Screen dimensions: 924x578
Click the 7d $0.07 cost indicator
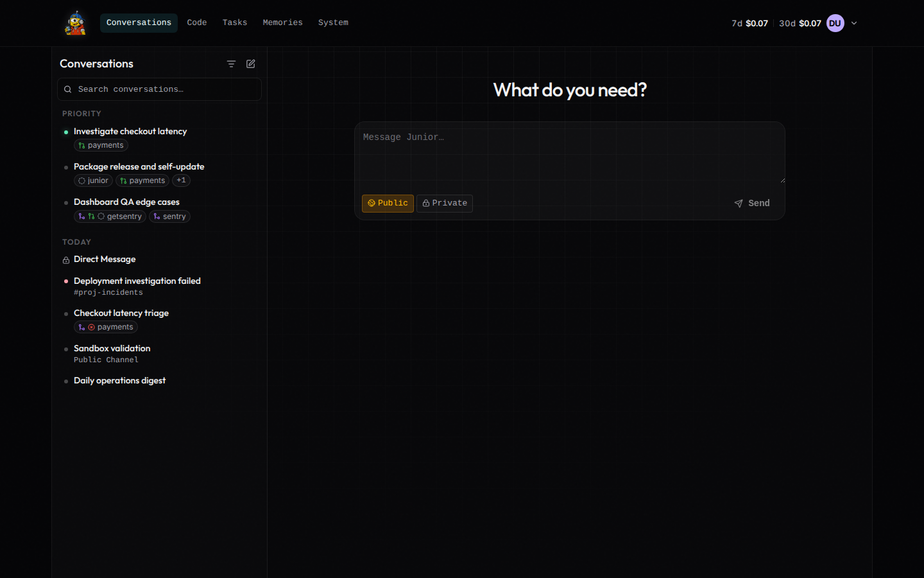click(x=749, y=23)
